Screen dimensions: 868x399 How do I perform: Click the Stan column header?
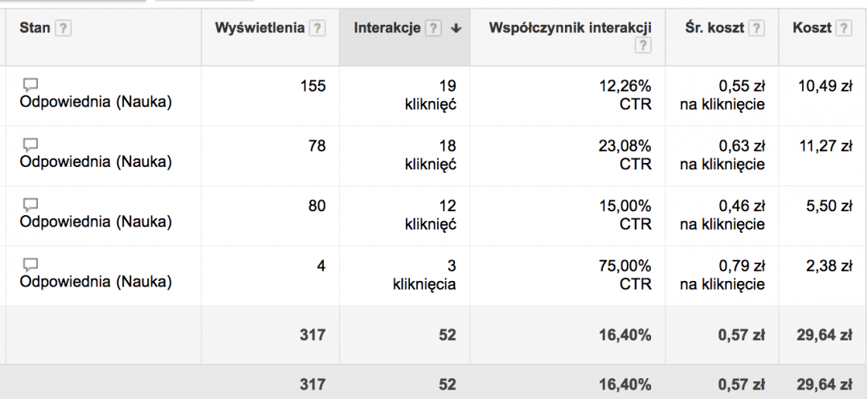click(35, 28)
